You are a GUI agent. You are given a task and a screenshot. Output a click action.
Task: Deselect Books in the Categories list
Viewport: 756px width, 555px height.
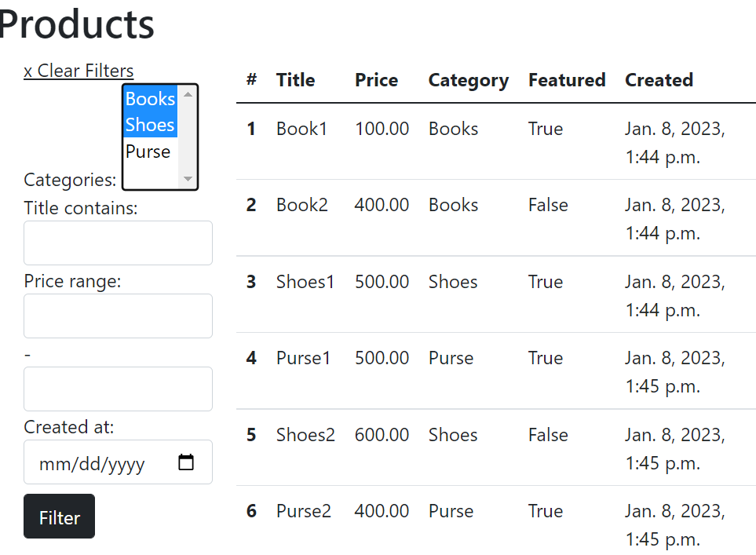148,98
